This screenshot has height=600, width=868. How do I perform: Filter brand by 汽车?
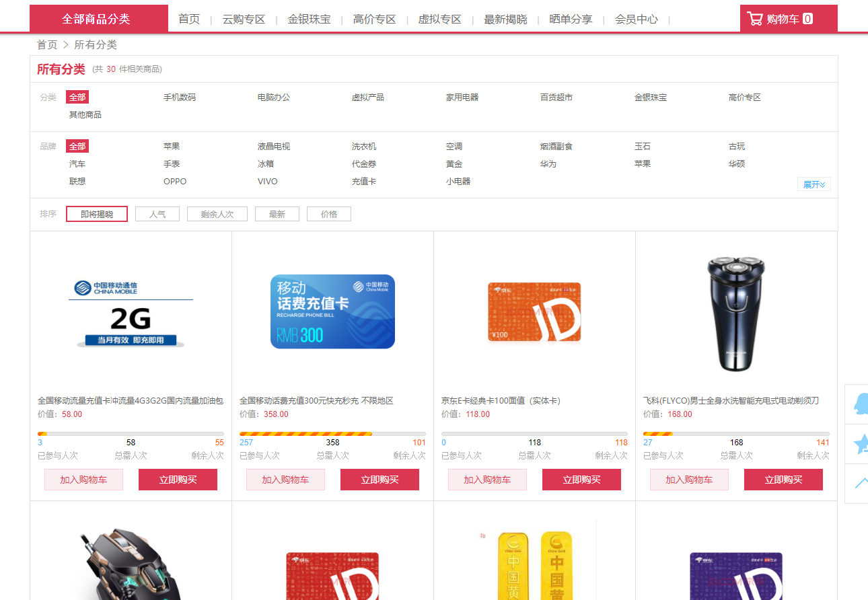(77, 163)
